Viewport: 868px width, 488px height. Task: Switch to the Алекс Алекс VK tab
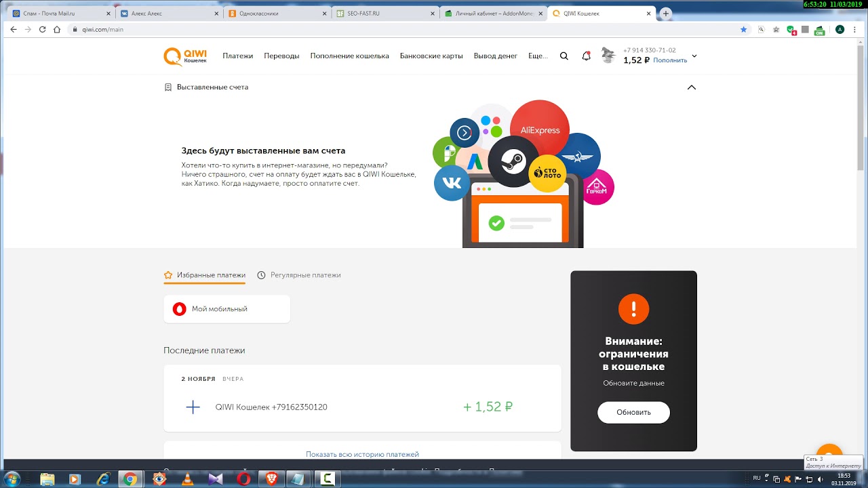click(167, 13)
